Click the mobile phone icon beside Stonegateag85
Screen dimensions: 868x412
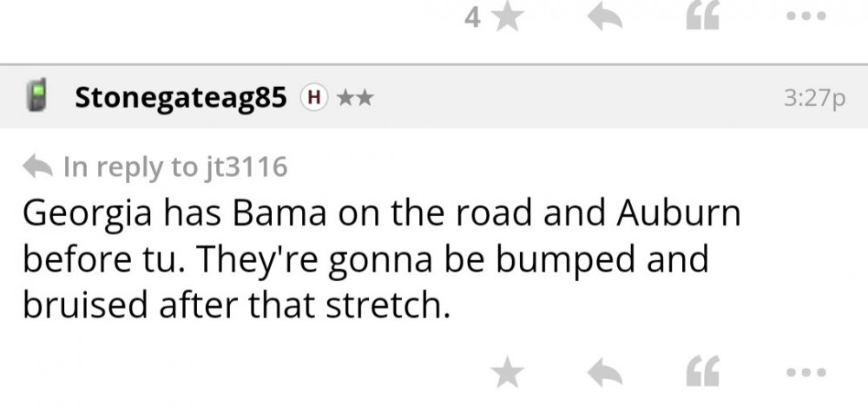[x=38, y=97]
